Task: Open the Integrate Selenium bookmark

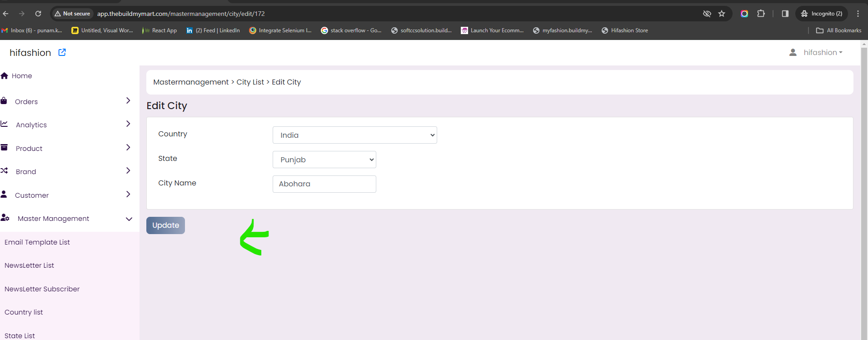Action: [x=280, y=30]
